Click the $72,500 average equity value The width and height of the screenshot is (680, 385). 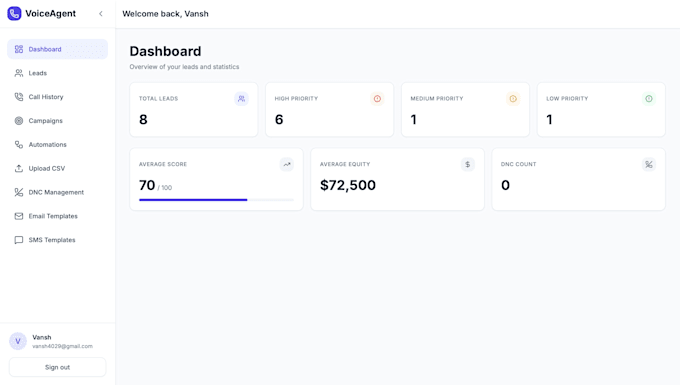coord(348,185)
